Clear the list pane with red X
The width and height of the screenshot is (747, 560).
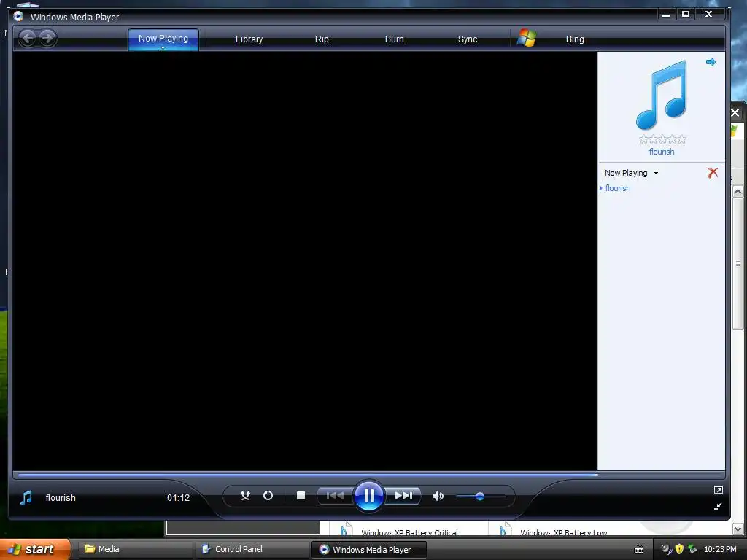713,173
